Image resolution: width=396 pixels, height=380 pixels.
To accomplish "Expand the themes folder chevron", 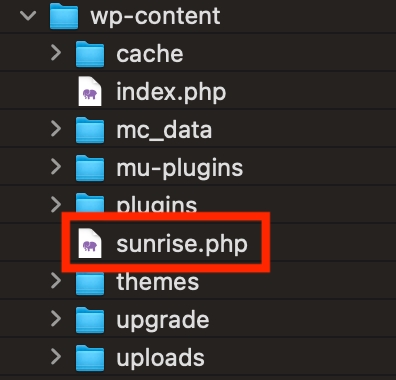I will pyautogui.click(x=56, y=281).
